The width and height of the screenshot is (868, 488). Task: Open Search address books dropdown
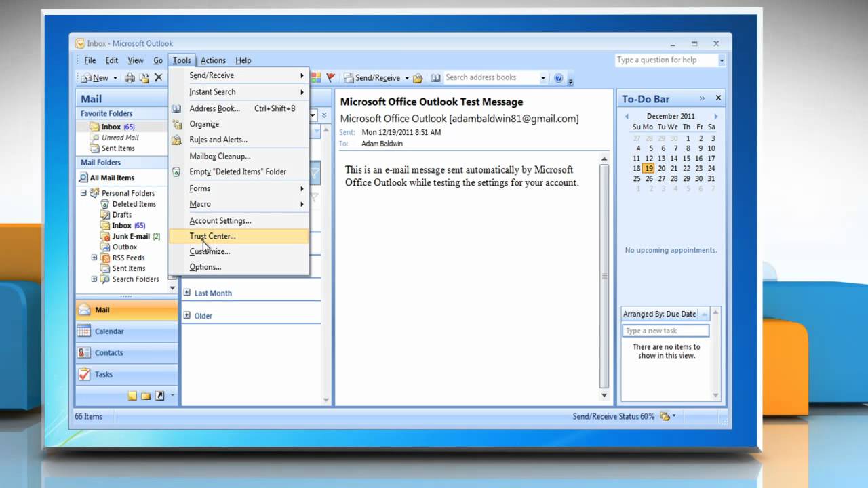[x=543, y=78]
